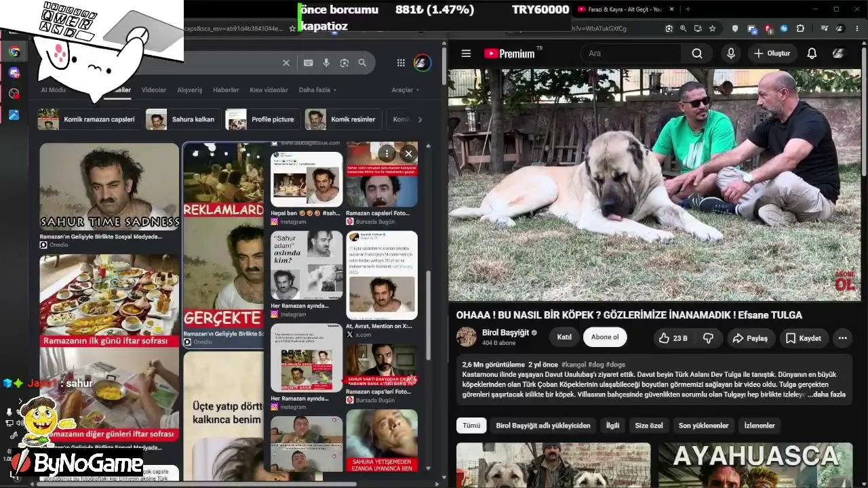Switch to Haberler search tab

coord(226,90)
